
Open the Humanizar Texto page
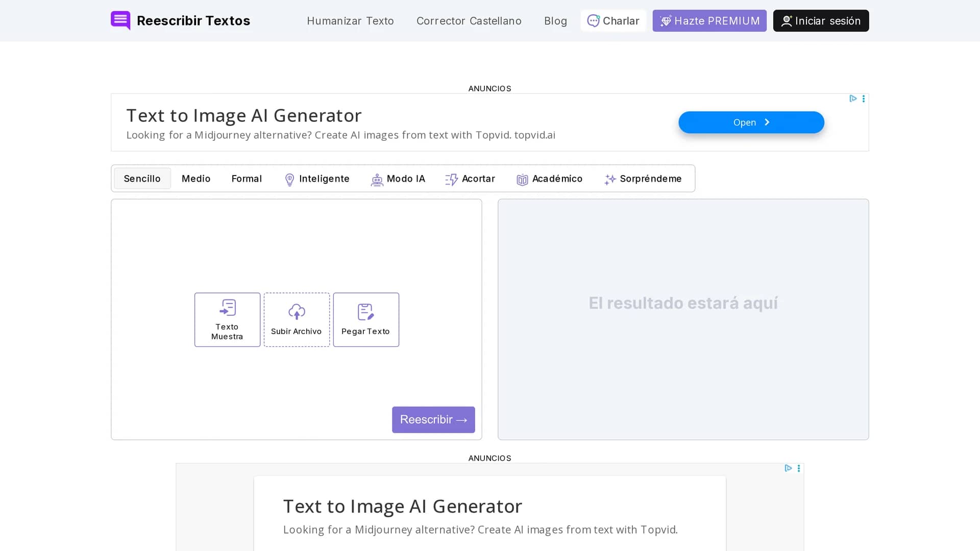point(350,21)
